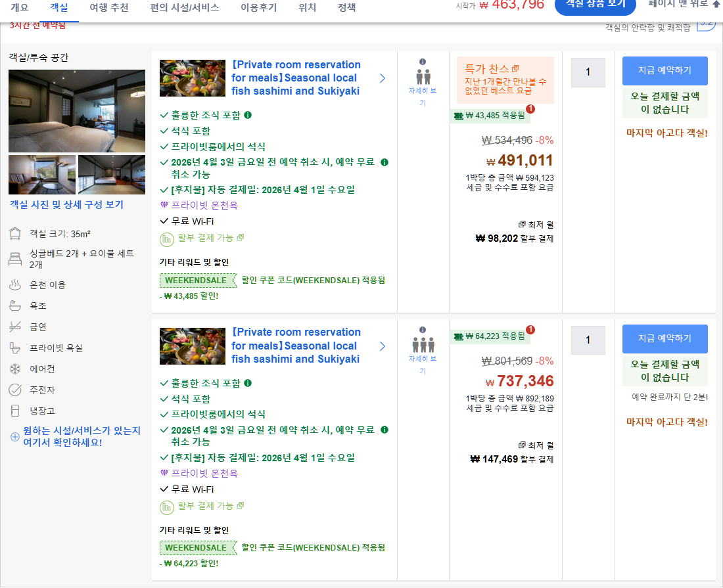Open room quantity dropdown for ₩737,346 rate
The width and height of the screenshot is (723, 588).
[x=588, y=340]
